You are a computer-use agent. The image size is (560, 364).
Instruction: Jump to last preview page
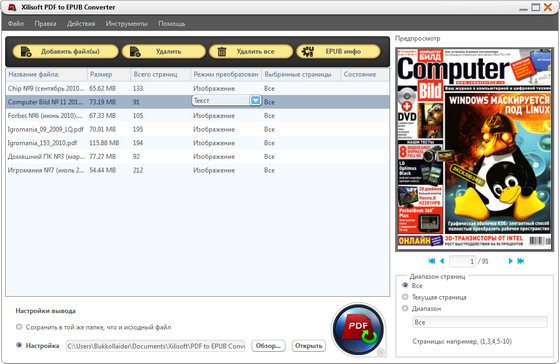[521, 261]
